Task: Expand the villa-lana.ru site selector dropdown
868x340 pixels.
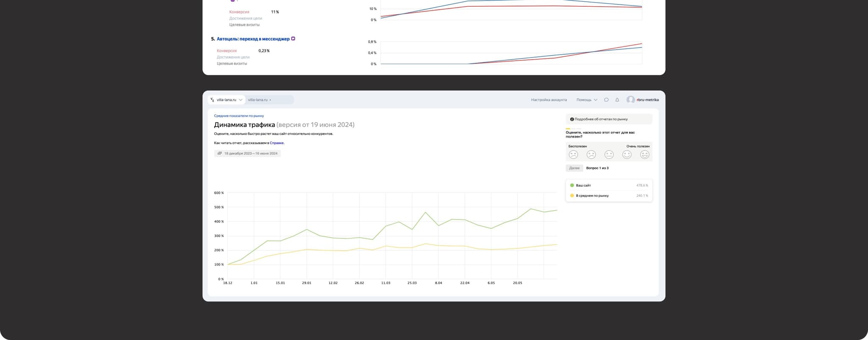Action: pos(240,100)
